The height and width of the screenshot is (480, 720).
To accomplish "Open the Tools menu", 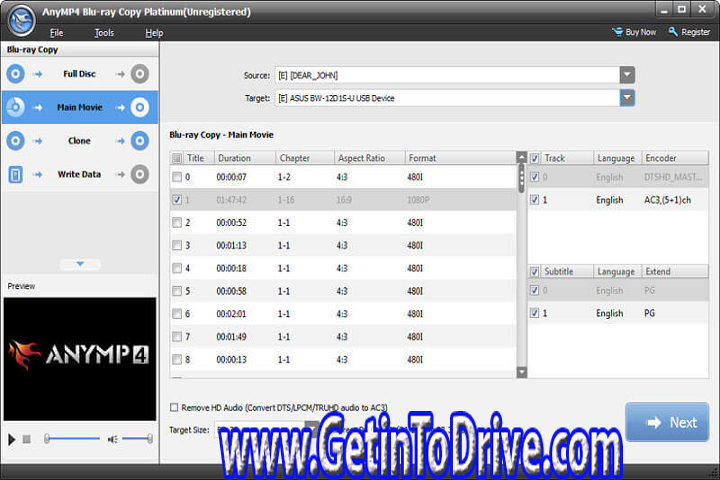I will point(104,33).
